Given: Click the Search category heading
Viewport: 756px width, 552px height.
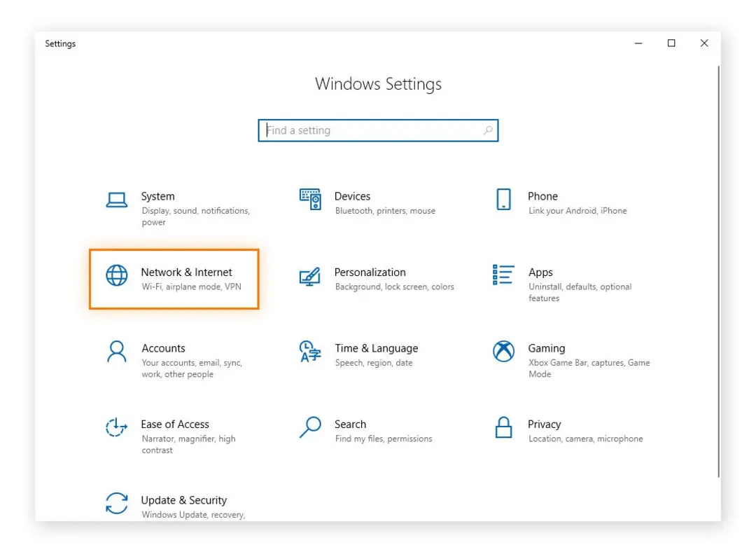Looking at the screenshot, I should tap(351, 424).
